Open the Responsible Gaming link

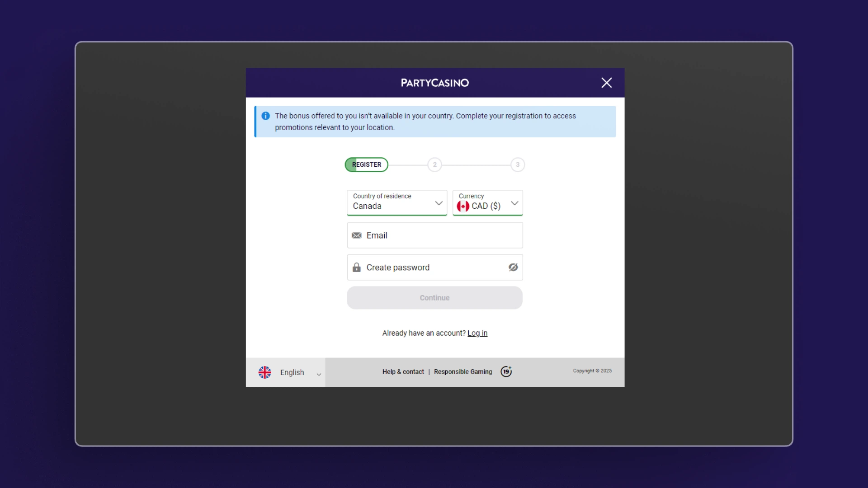pos(463,372)
